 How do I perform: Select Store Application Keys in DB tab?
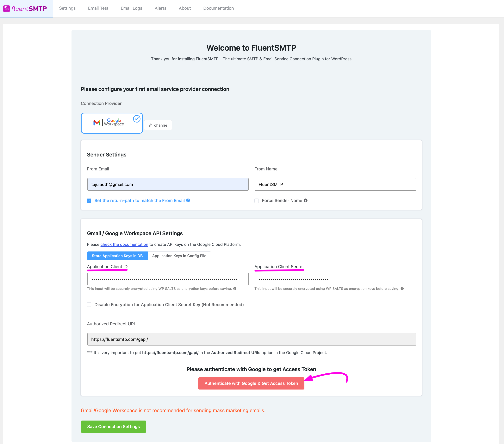pos(117,256)
